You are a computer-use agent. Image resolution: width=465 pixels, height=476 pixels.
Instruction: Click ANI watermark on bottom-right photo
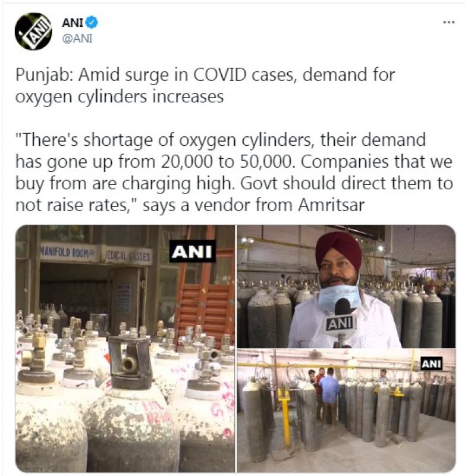point(431,364)
